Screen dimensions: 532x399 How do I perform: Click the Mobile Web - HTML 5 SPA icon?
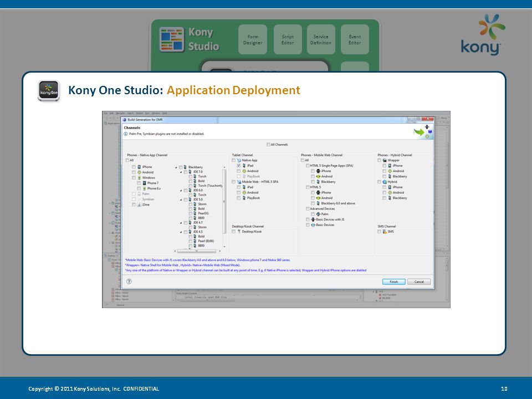point(239,182)
